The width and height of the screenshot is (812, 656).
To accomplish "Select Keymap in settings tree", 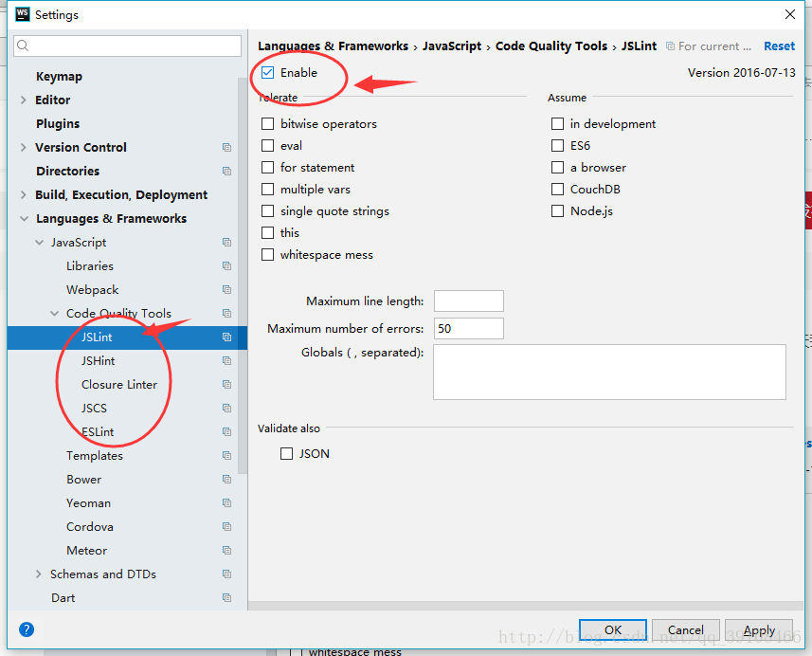I will click(59, 77).
